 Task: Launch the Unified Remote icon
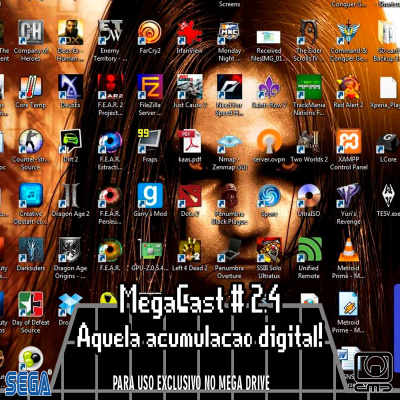tap(309, 250)
